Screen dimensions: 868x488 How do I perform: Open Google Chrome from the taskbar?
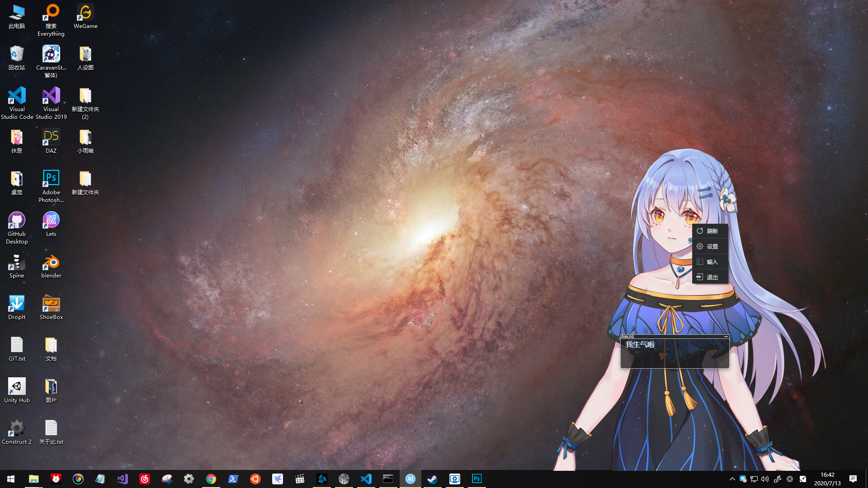point(211,479)
